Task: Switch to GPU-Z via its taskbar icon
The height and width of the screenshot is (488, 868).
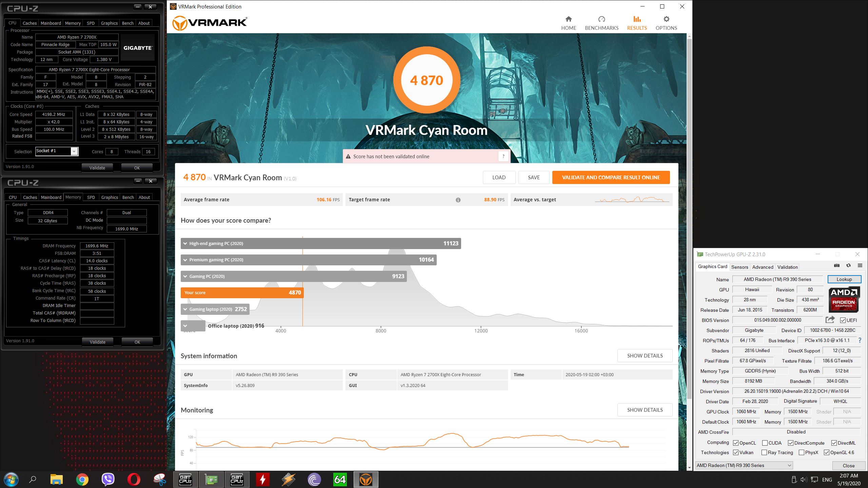Action: 211,480
